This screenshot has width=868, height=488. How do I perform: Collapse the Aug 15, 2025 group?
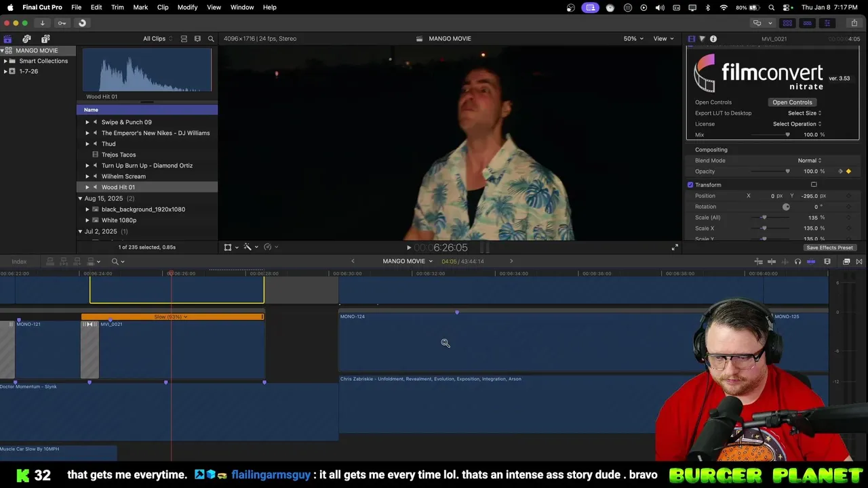[80, 199]
